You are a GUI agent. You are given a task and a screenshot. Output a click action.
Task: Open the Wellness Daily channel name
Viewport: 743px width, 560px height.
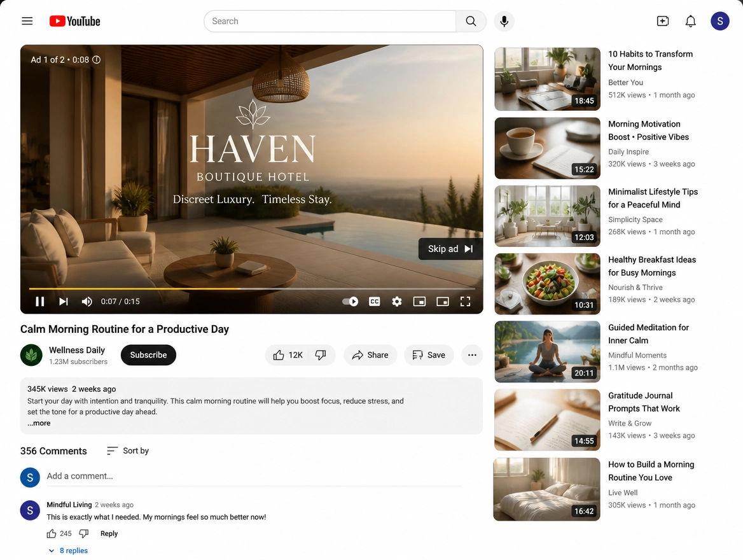77,350
